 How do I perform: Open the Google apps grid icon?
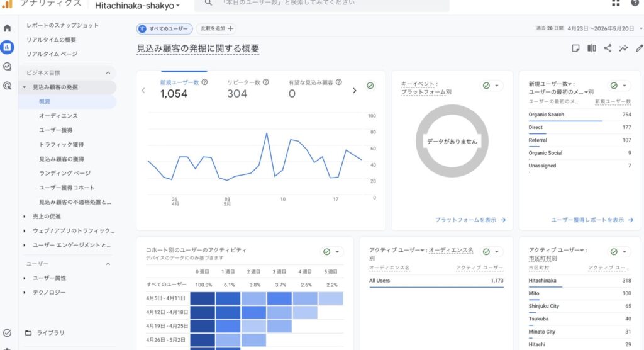pyautogui.click(x=616, y=3)
